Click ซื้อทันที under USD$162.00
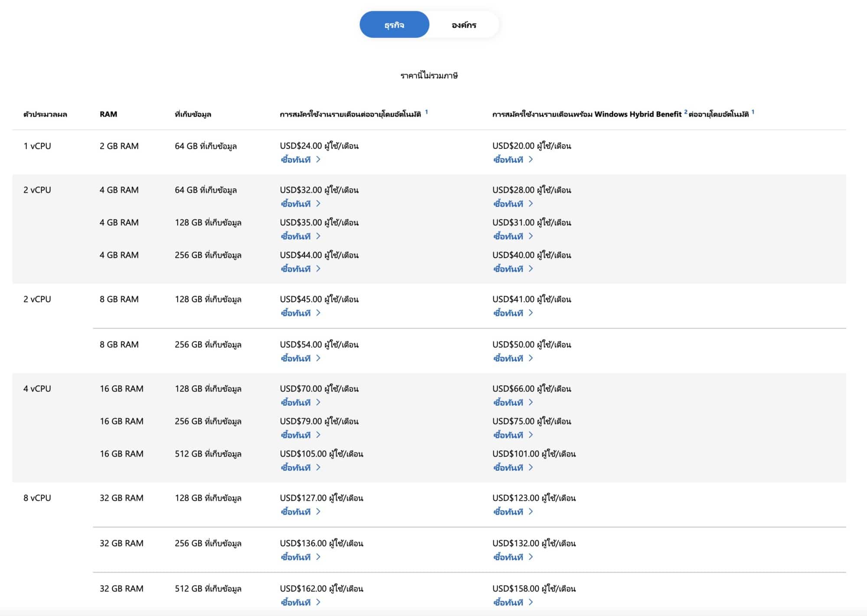Viewport: 867px width, 616px height. (300, 603)
